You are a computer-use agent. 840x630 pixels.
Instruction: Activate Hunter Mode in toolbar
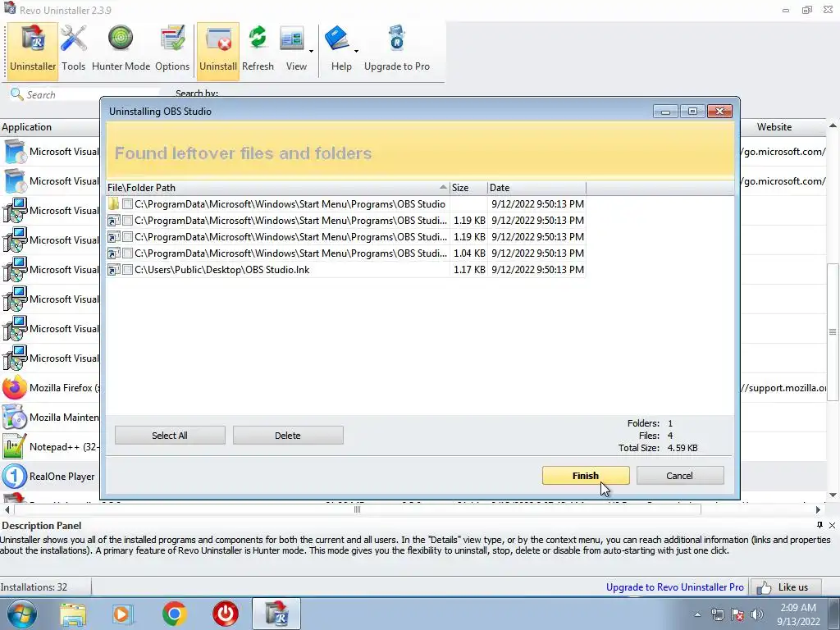(x=121, y=49)
